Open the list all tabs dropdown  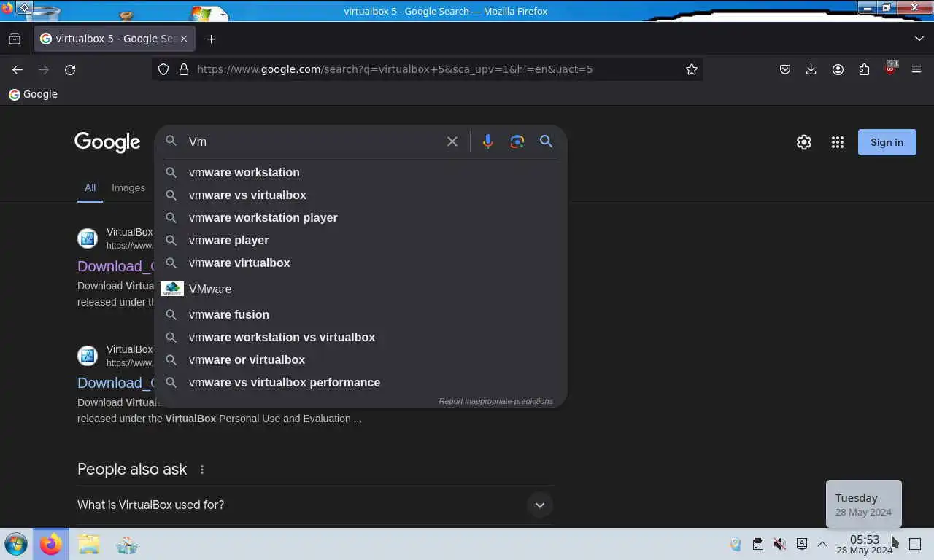click(x=919, y=39)
